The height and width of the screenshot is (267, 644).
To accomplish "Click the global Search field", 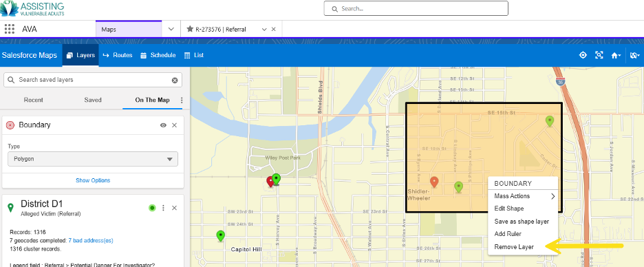I will pyautogui.click(x=416, y=8).
